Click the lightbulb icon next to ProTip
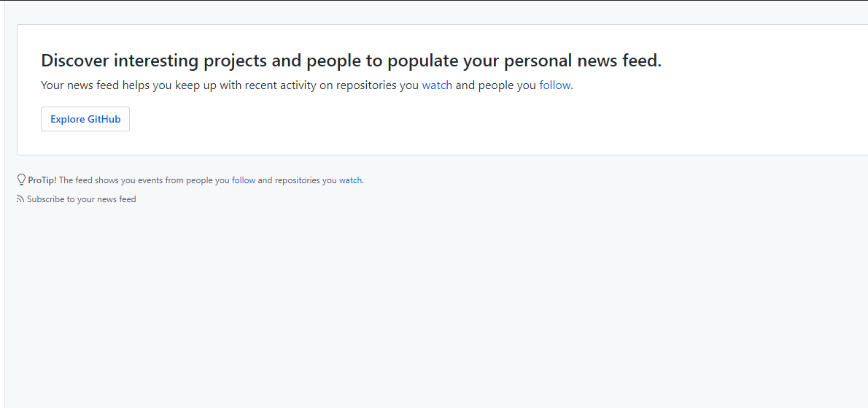 pyautogui.click(x=22, y=180)
